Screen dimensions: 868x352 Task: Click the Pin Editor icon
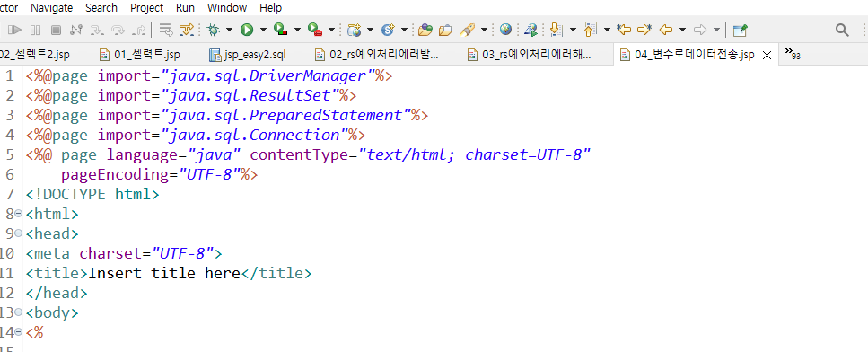click(741, 30)
